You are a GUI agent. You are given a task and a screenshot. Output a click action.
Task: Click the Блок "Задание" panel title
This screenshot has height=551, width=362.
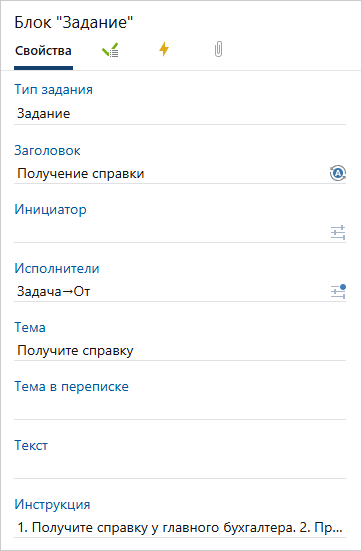tap(74, 22)
